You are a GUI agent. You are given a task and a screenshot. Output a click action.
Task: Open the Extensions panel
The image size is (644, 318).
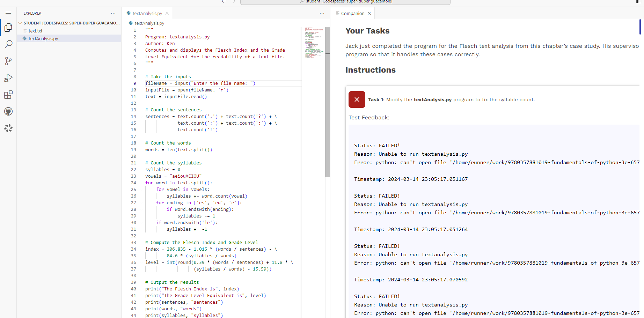tap(8, 95)
